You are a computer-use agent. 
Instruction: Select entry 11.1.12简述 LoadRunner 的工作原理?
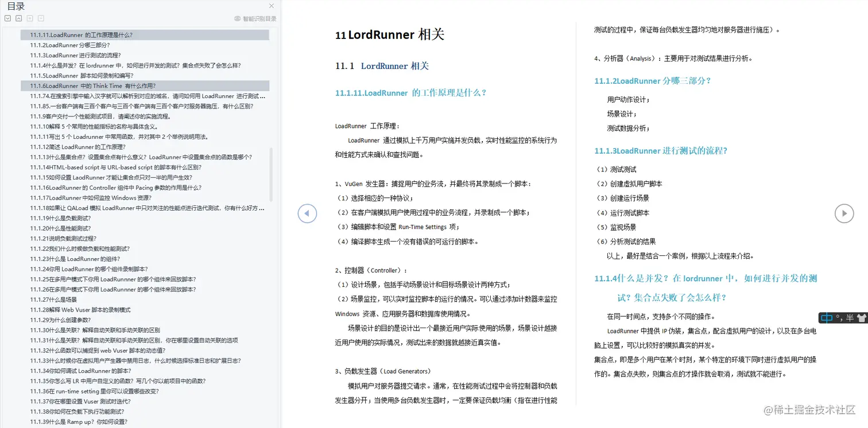click(x=86, y=146)
